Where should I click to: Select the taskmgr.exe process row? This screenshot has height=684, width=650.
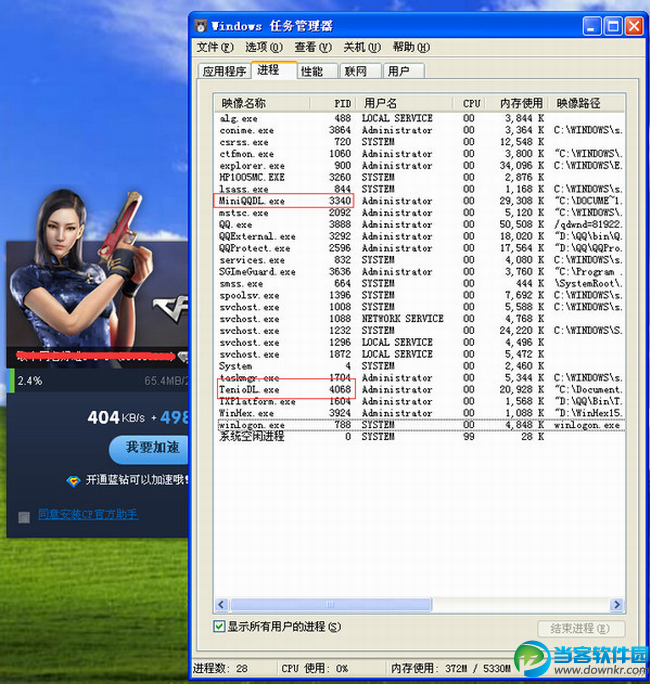(420, 377)
